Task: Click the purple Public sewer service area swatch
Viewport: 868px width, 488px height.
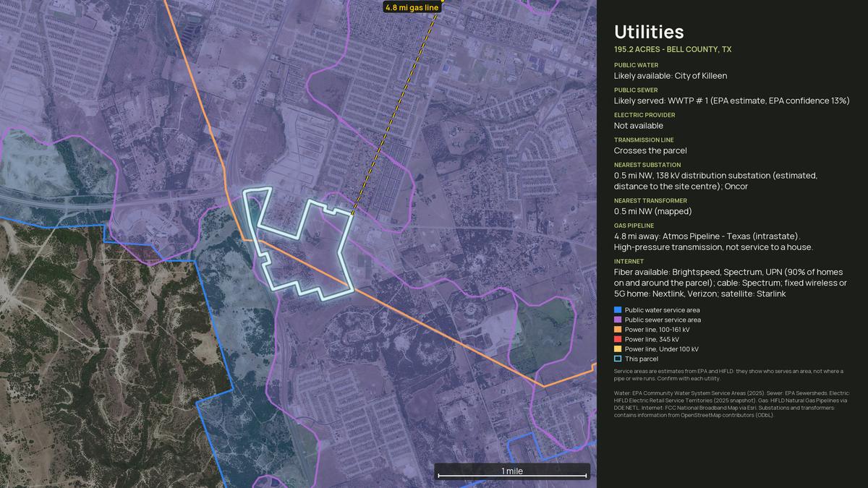Action: click(618, 320)
